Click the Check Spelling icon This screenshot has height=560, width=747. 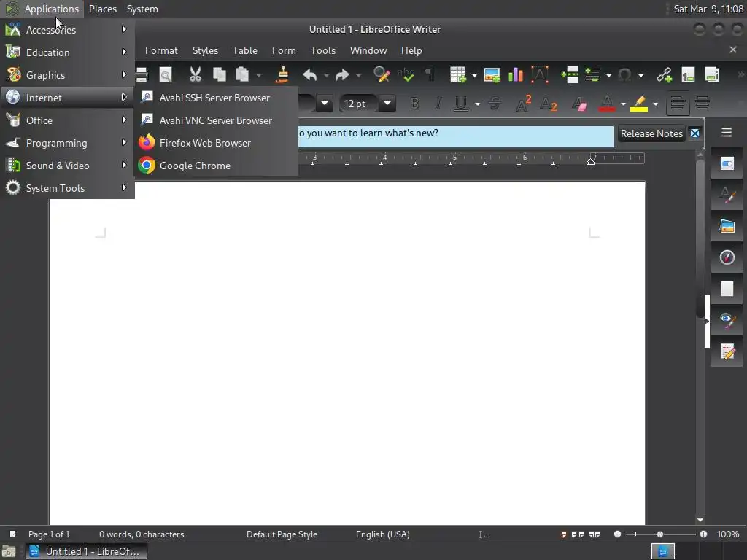406,75
